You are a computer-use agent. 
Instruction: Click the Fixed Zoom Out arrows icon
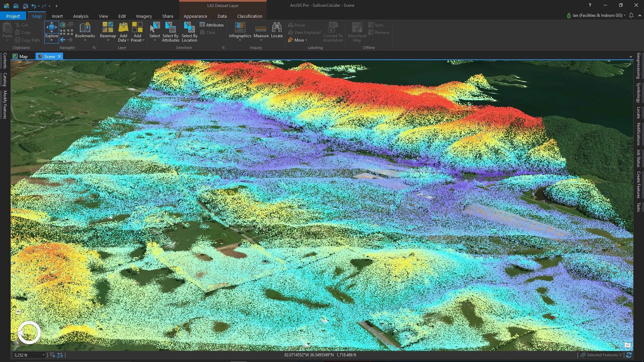point(70,33)
